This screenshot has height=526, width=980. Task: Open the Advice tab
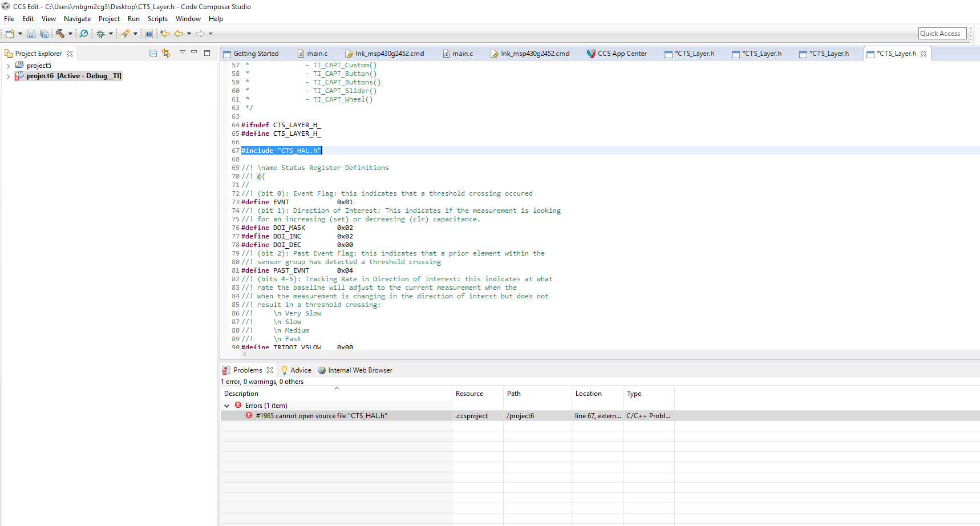[300, 370]
